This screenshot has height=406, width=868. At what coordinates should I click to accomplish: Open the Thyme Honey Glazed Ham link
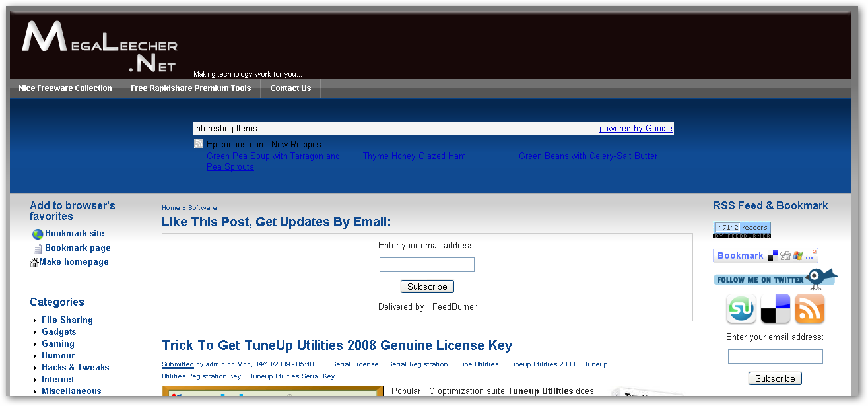coord(414,156)
